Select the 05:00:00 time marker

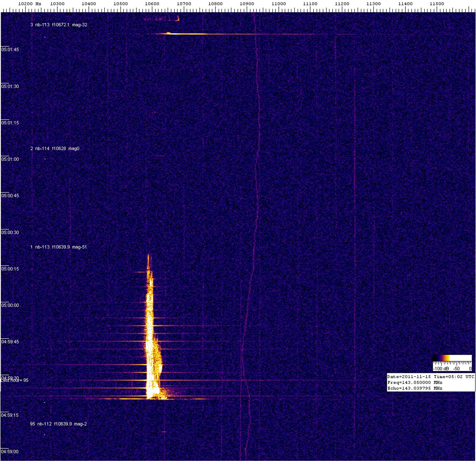[x=10, y=305]
